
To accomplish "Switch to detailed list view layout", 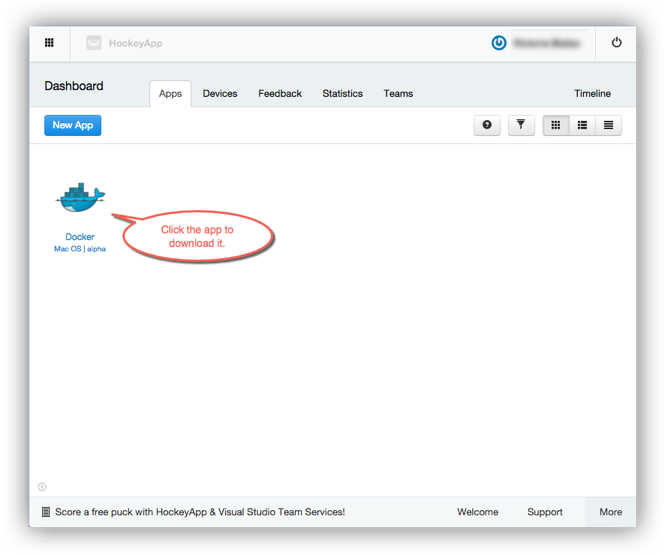I will pos(582,125).
